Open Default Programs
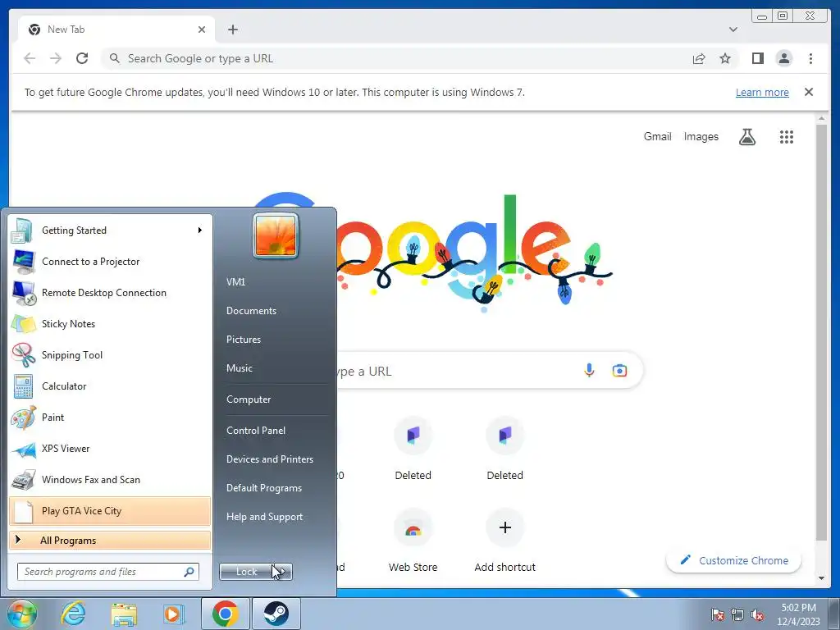Viewport: 840px width, 630px height. [264, 488]
